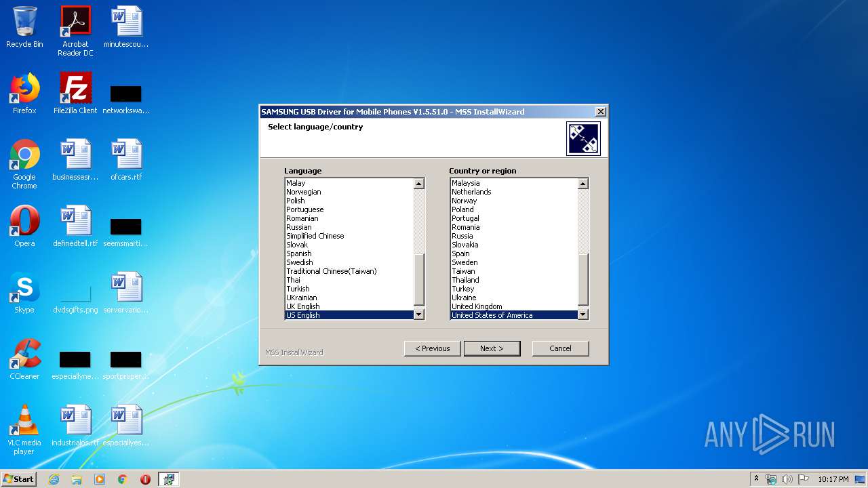Select Russian in Language list
The width and height of the screenshot is (868, 488).
click(x=349, y=227)
